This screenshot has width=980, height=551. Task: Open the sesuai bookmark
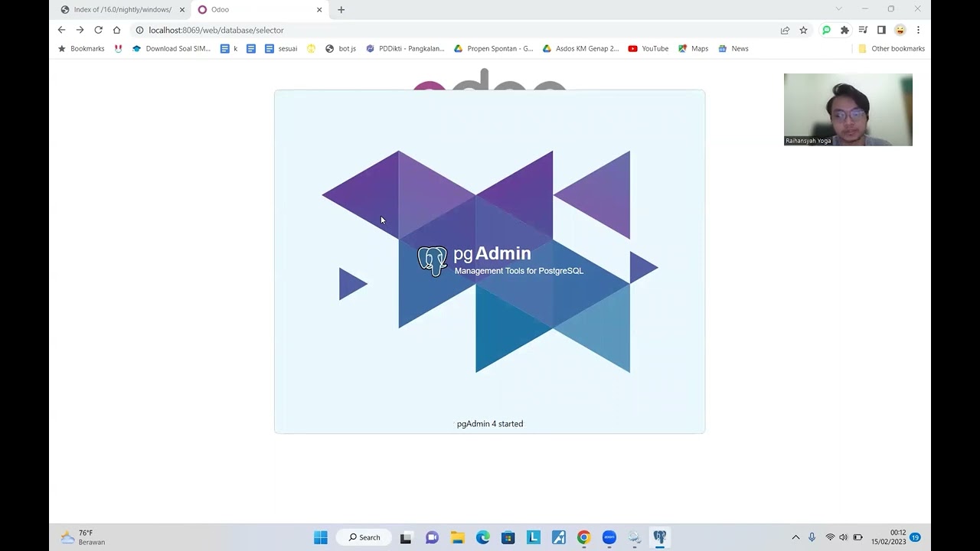(x=281, y=48)
